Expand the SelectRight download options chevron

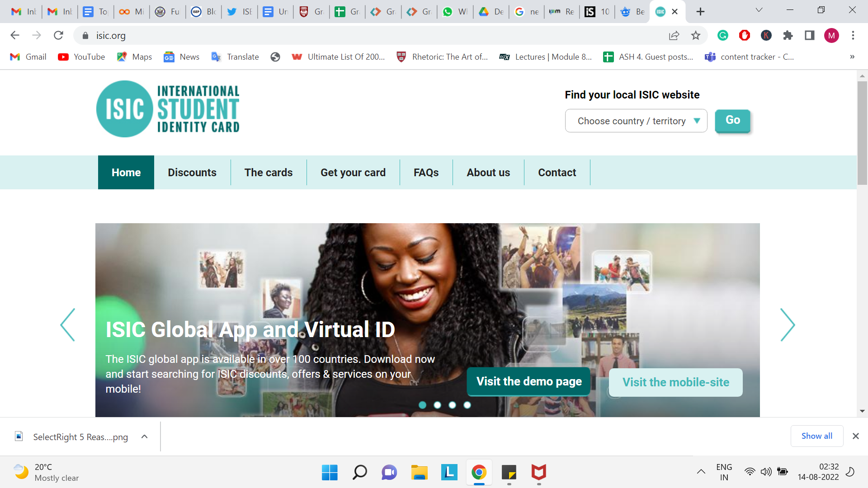(144, 436)
